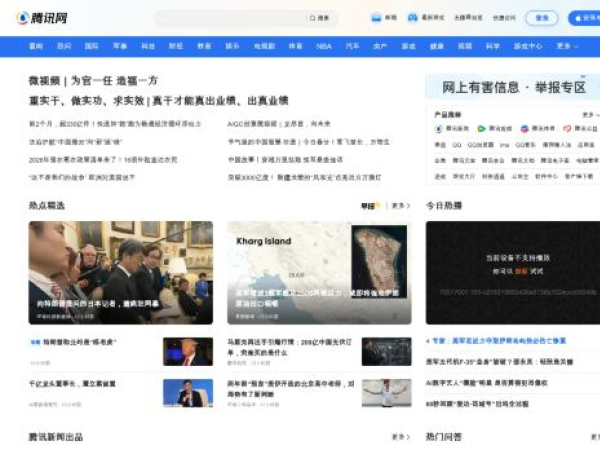Open thumbnail of man with arms spread
600x450 pixels.
[386, 393]
